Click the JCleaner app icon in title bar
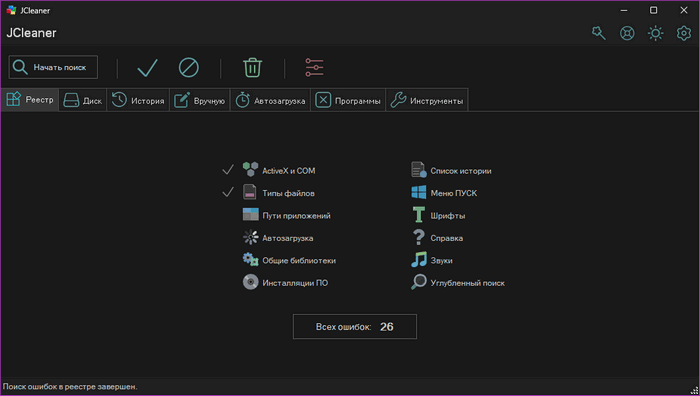This screenshot has width=700, height=396. click(11, 10)
